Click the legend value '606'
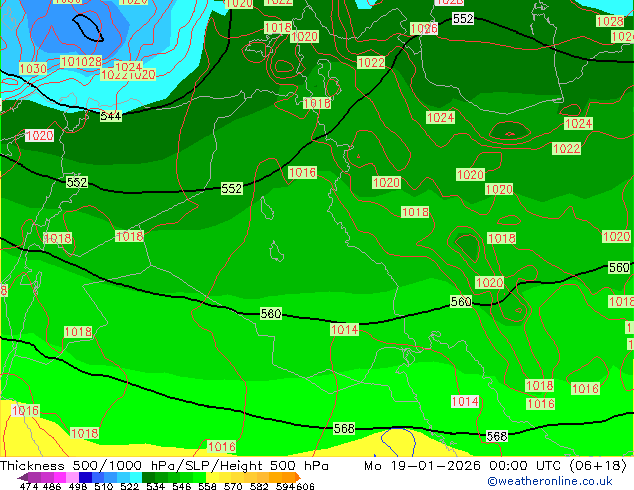The image size is (634, 490). click(x=305, y=486)
